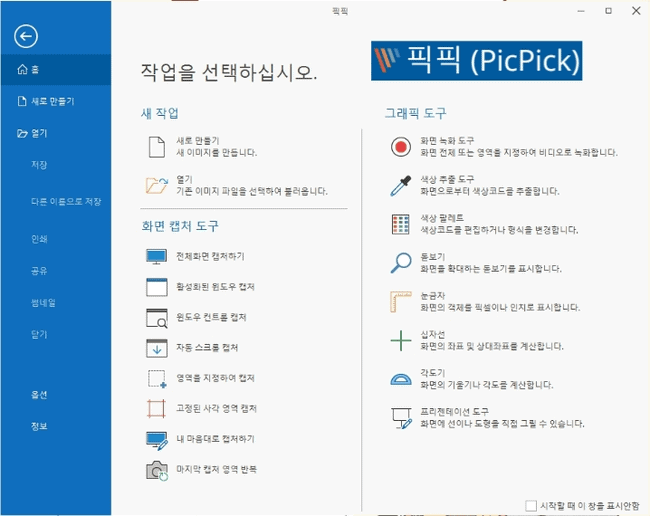This screenshot has height=516, width=650.
Task: Click the new document icon in sidebar
Action: coord(22,101)
